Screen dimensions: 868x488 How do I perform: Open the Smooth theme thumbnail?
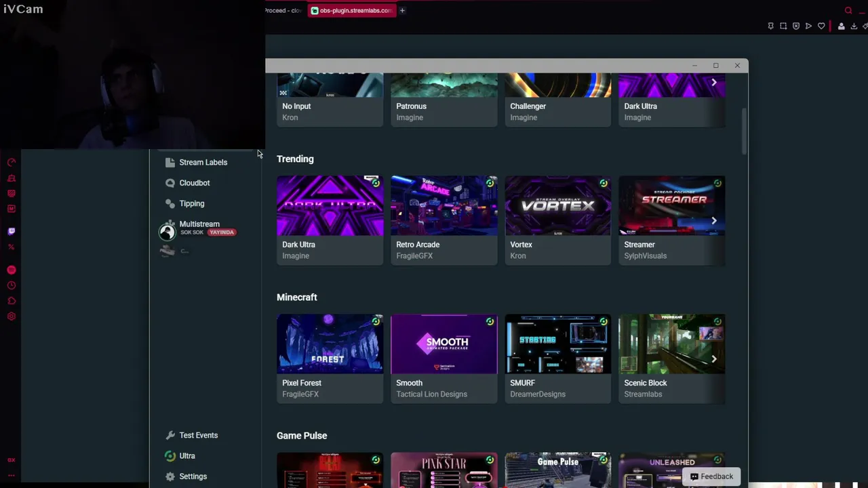[444, 344]
